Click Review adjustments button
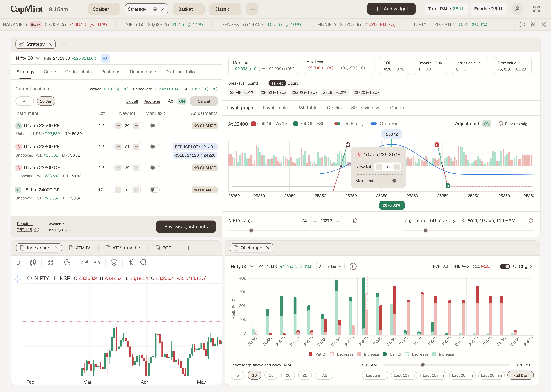The image size is (551, 392). [x=186, y=227]
